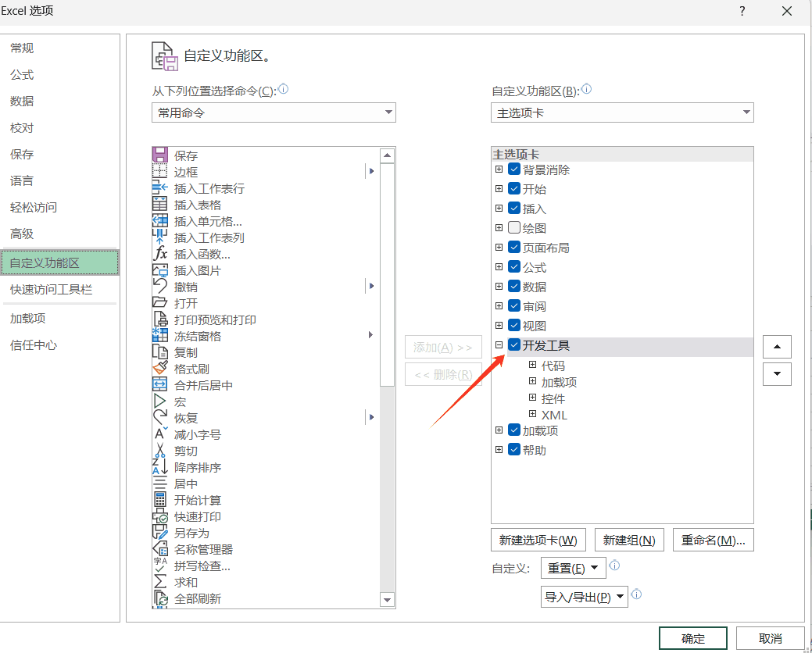This screenshot has width=812, height=653.
Task: Click the 全部刷新 icon
Action: (x=160, y=598)
